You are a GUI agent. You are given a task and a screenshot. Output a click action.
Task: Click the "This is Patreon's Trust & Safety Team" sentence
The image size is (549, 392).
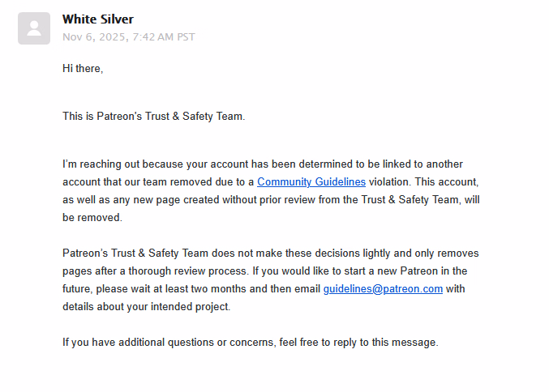coord(153,117)
